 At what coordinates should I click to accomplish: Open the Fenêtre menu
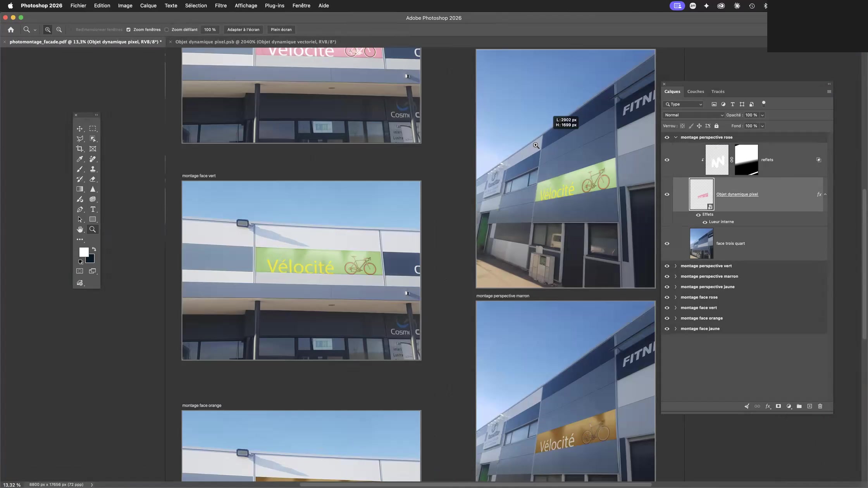pyautogui.click(x=301, y=5)
